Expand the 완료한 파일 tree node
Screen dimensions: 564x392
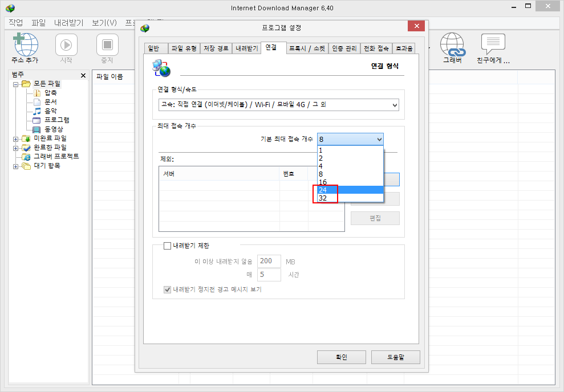click(15, 148)
